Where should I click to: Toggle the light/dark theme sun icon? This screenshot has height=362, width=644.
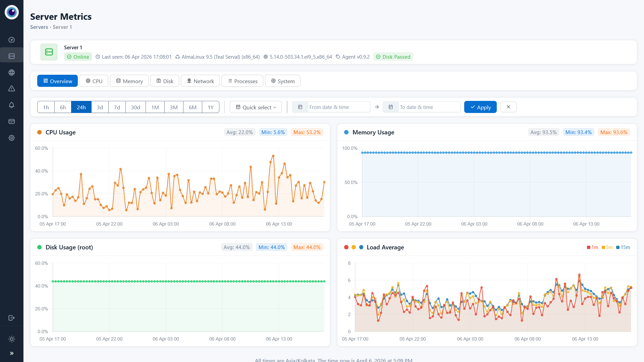[12, 339]
